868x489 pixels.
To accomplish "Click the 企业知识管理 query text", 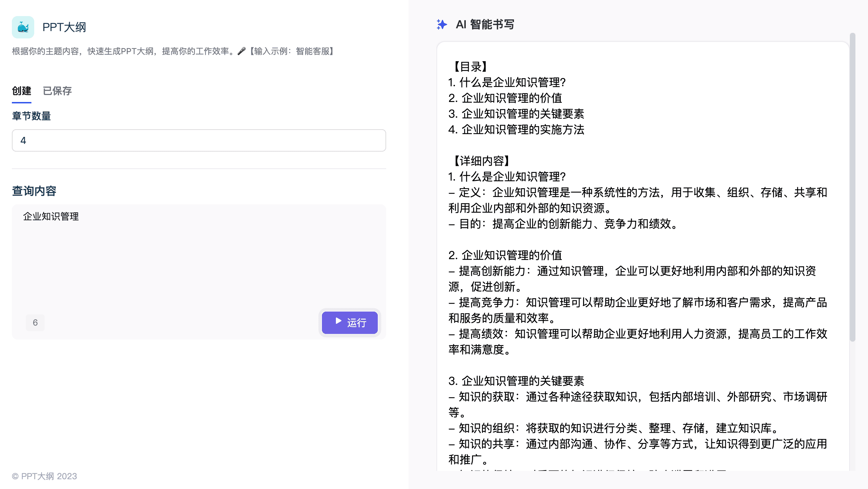I will 51,217.
